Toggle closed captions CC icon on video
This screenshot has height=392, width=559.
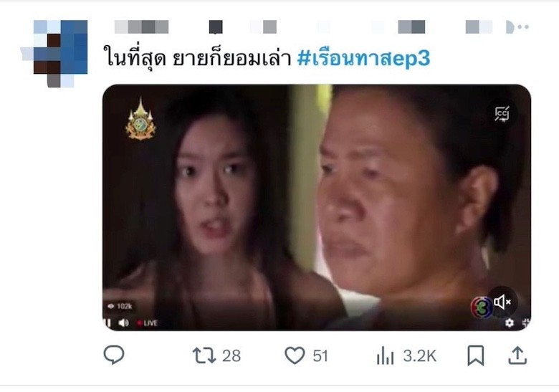click(x=502, y=114)
